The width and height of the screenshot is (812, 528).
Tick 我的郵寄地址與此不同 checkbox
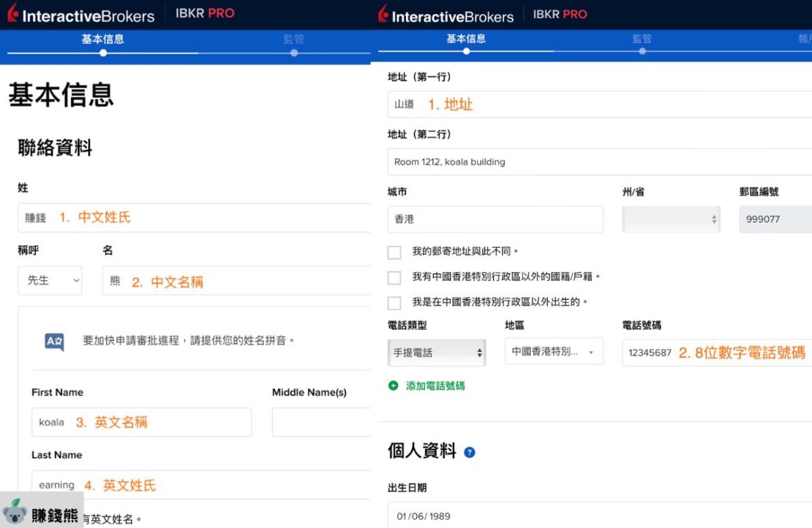(394, 252)
